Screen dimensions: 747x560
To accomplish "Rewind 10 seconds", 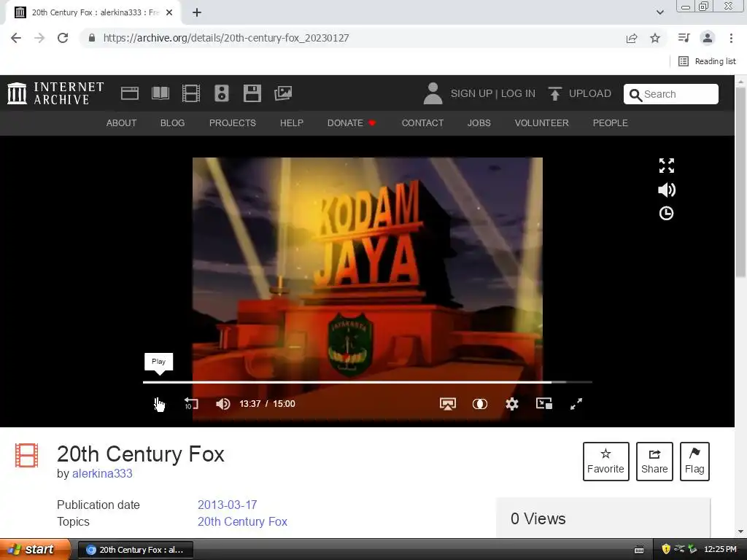I will point(191,404).
